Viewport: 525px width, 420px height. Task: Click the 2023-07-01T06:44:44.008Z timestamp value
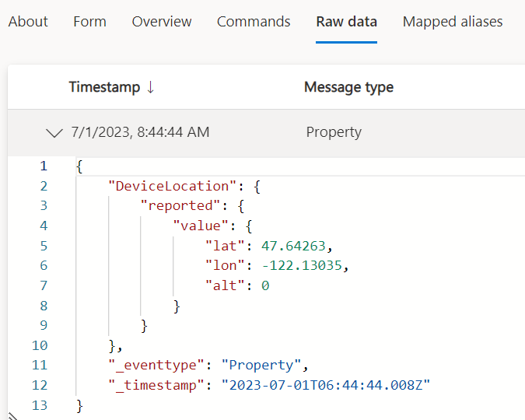click(325, 385)
